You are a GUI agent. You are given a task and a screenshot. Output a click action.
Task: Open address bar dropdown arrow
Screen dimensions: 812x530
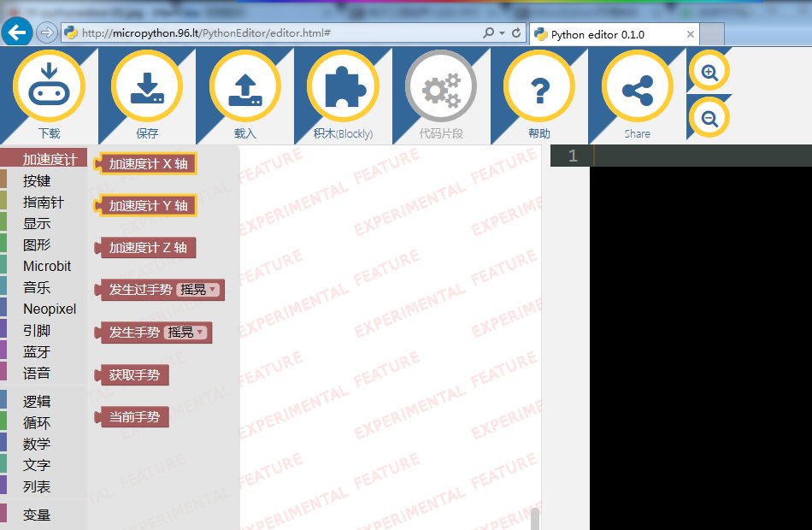point(503,32)
